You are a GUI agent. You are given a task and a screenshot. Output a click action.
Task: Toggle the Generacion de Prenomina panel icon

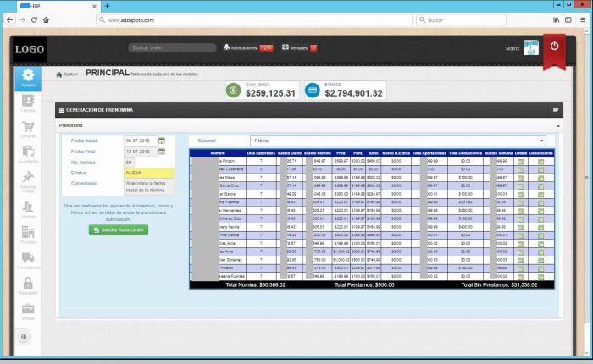click(x=555, y=109)
